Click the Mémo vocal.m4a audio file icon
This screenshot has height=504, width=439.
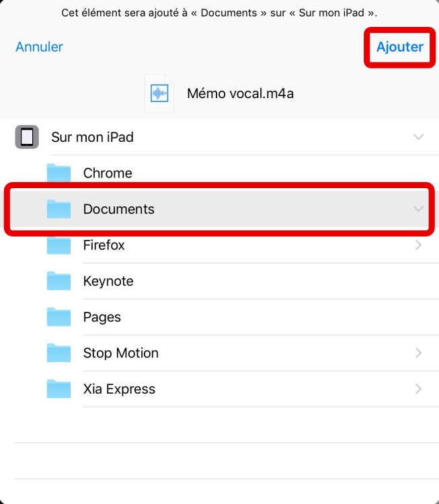coord(159,93)
